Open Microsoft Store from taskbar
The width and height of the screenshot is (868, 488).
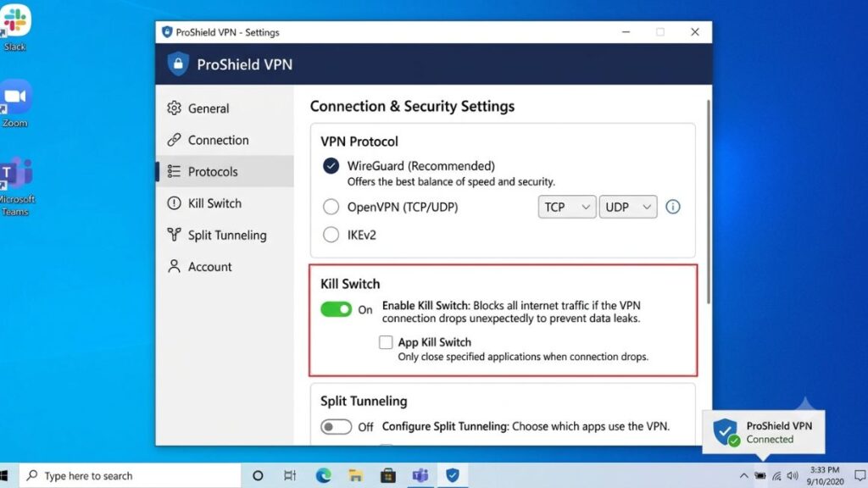[x=388, y=475]
